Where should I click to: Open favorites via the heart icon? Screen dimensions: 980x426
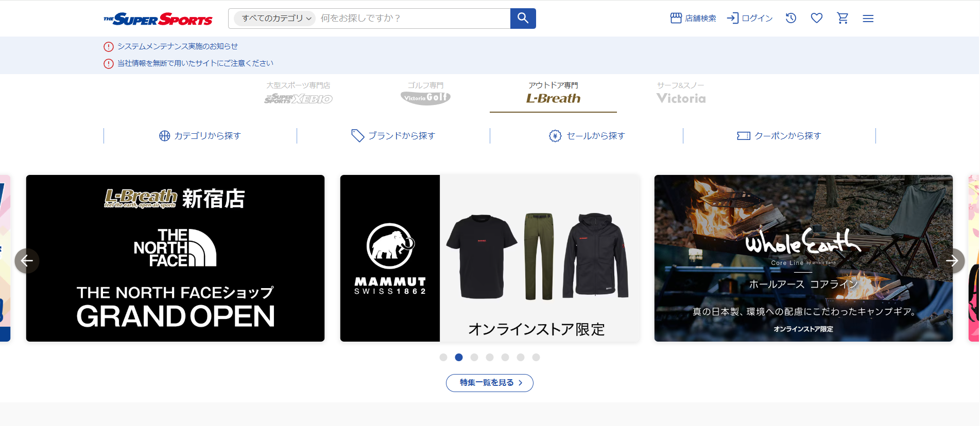817,19
